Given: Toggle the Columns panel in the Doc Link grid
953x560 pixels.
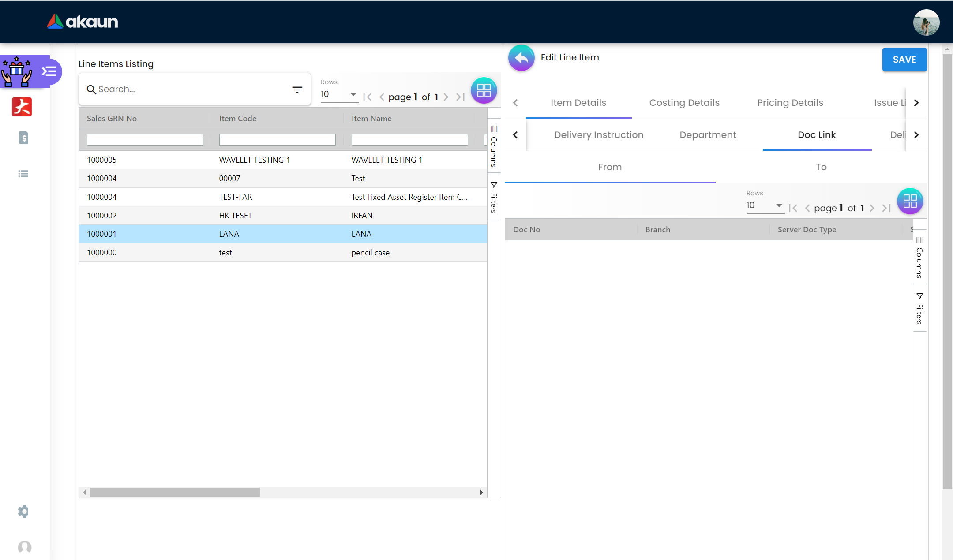Looking at the screenshot, I should coord(919,258).
